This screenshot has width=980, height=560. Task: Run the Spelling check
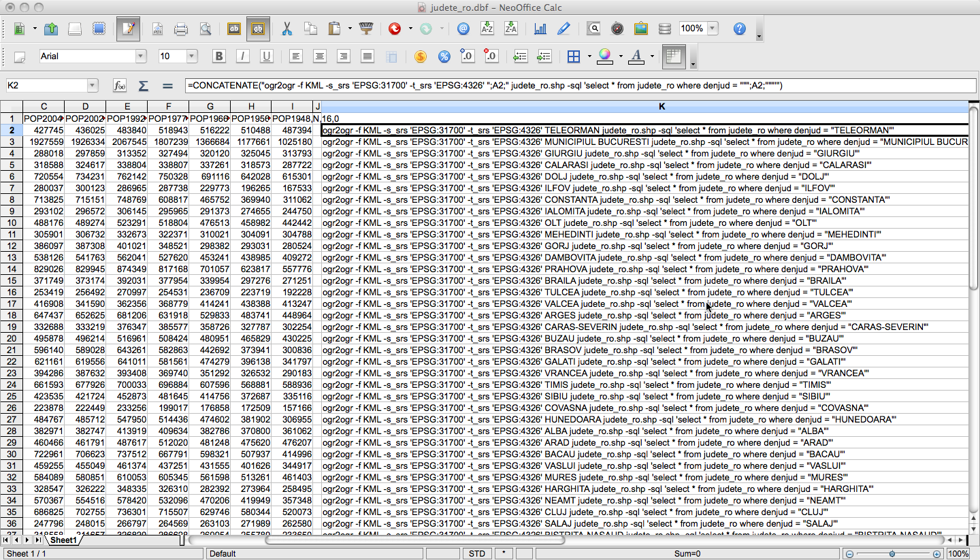pos(233,29)
